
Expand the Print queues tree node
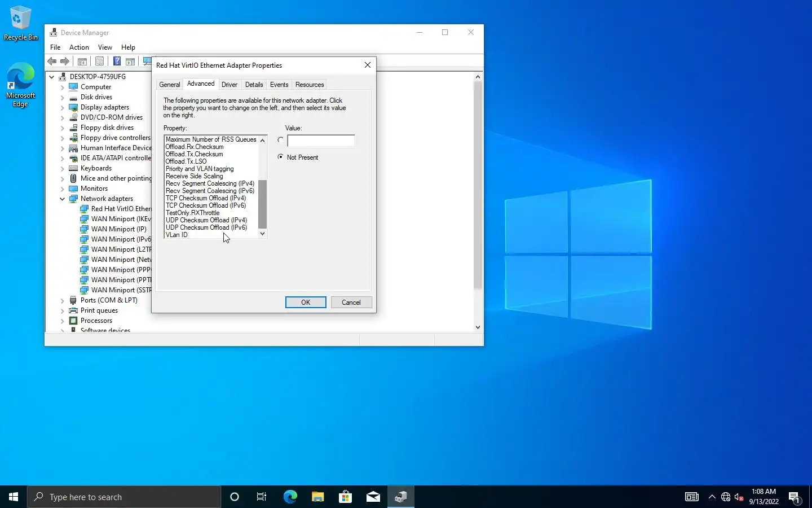(63, 311)
